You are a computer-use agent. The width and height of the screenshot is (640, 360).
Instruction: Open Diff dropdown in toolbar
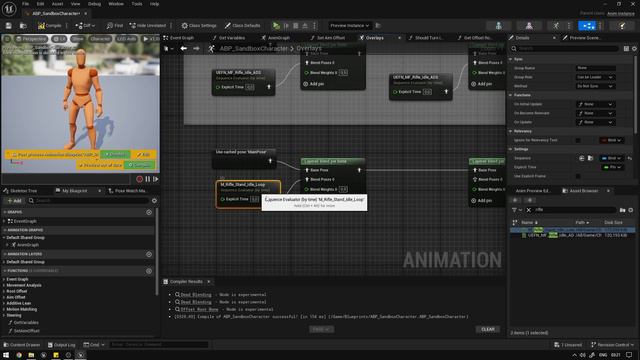pos(85,25)
